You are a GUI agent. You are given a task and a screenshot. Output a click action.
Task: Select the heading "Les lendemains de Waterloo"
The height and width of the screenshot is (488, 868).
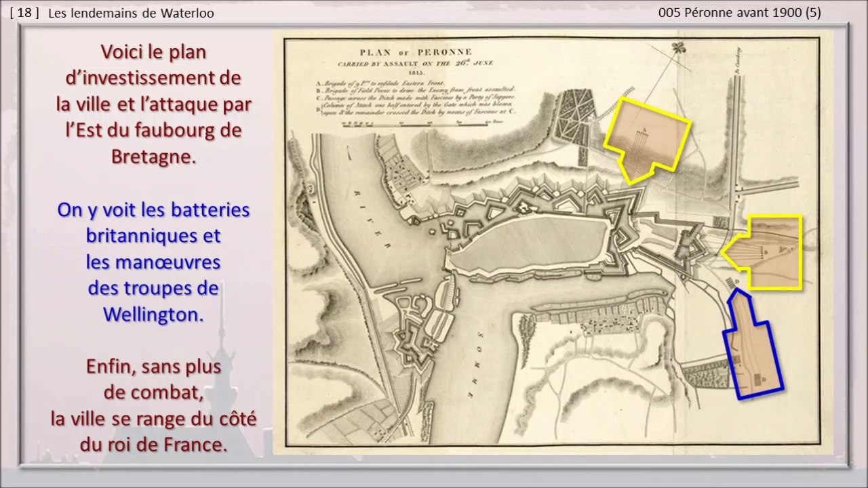(132, 14)
